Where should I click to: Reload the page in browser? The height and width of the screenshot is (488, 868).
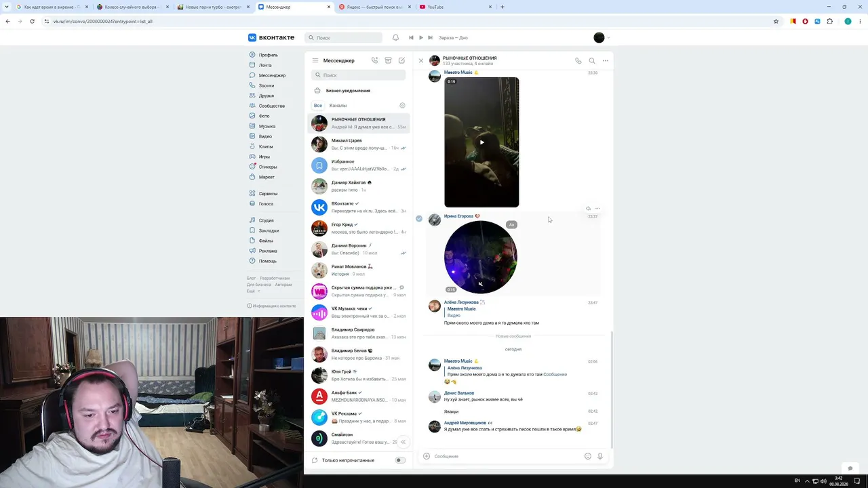[x=32, y=21]
